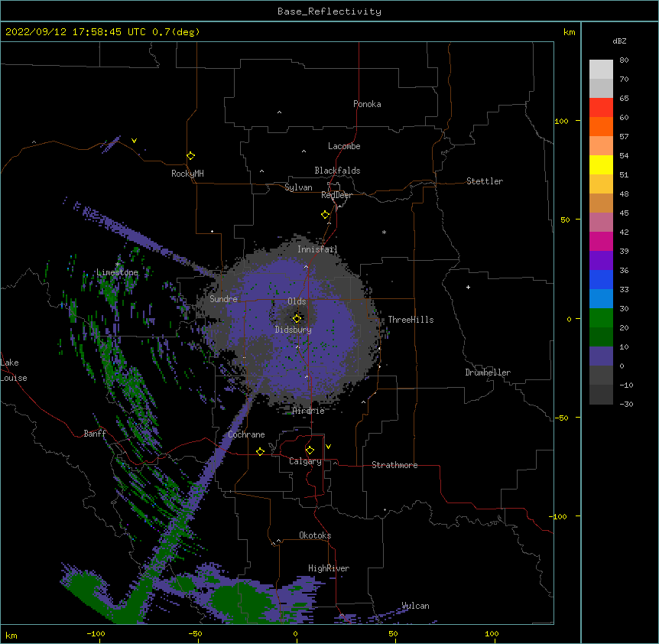Image resolution: width=659 pixels, height=644 pixels.
Task: Select the 33 dBZ light blue legend swatch
Action: [601, 298]
